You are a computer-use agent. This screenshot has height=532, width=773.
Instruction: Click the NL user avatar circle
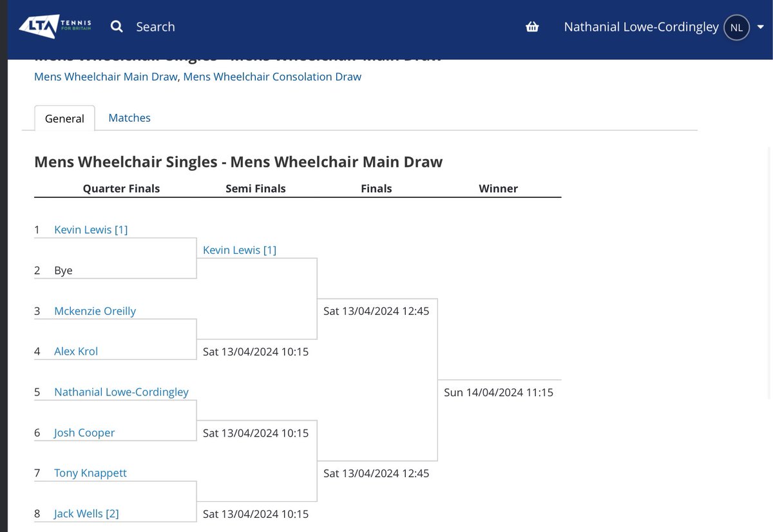click(x=737, y=27)
